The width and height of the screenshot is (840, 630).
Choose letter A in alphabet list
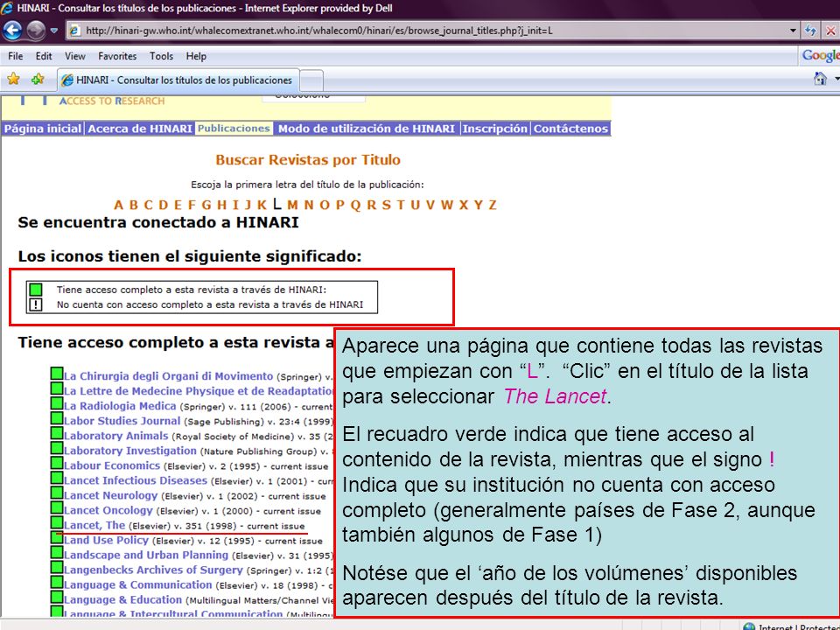[119, 205]
